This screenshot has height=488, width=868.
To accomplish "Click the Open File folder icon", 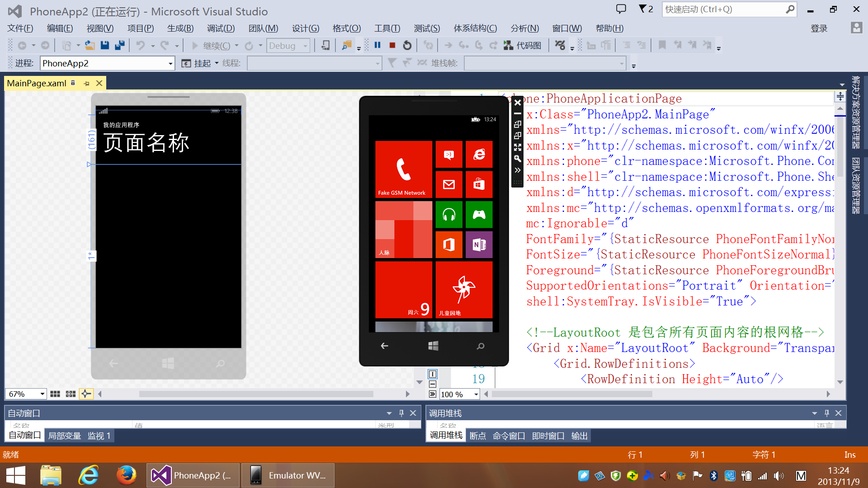I will point(90,45).
